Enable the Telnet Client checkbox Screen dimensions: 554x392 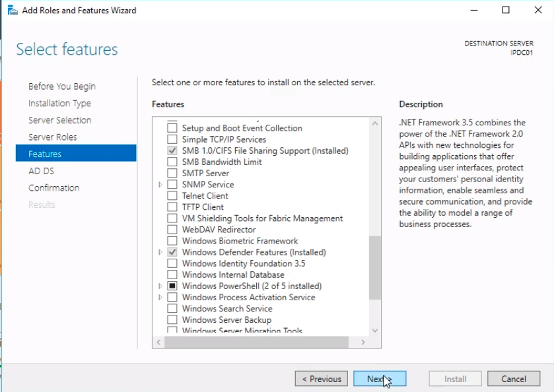172,196
